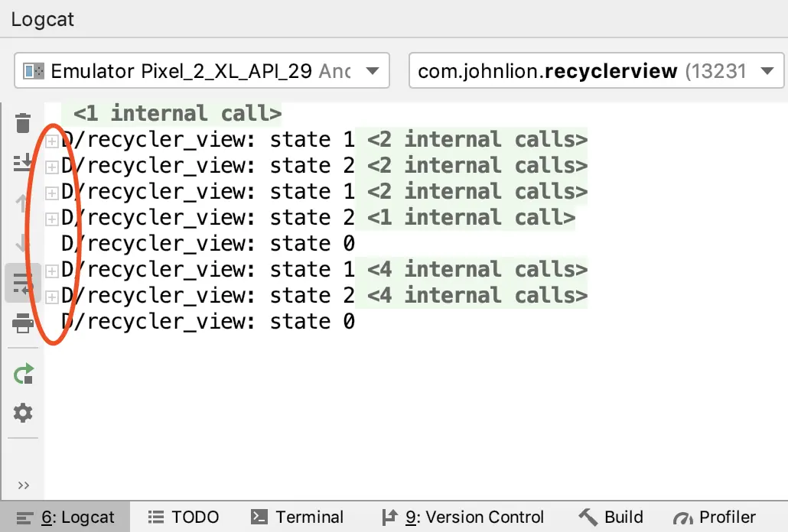The height and width of the screenshot is (532, 788).
Task: Expand state 1 entry with 4 internal calls
Action: coord(51,271)
